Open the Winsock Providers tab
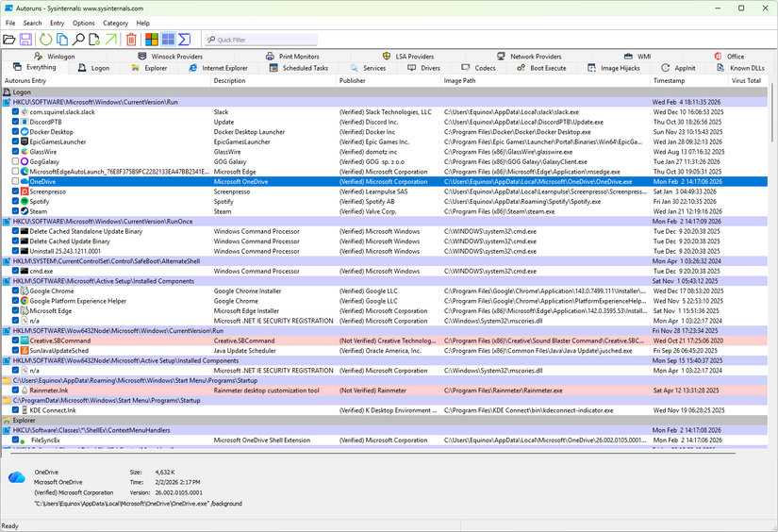The width and height of the screenshot is (778, 532). [x=170, y=57]
